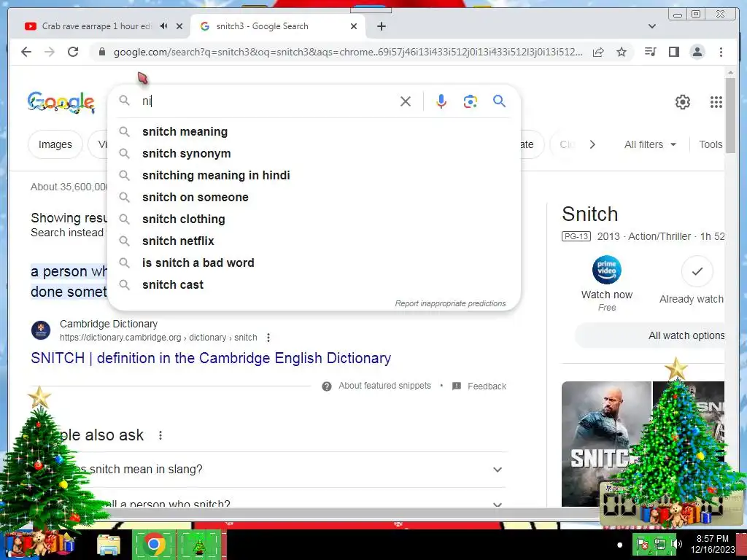Image resolution: width=747 pixels, height=560 pixels.
Task: View site info lock icon
Action: point(102,52)
